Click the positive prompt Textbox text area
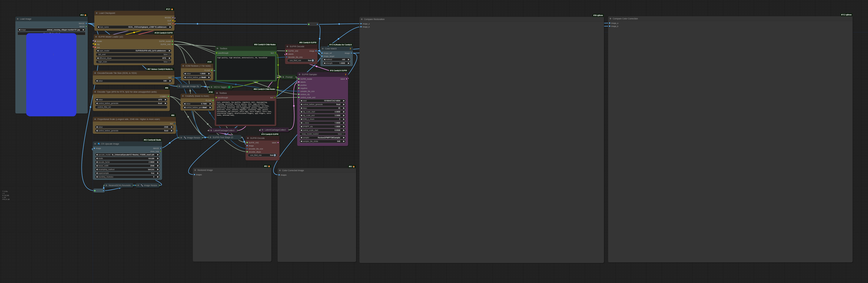The image size is (868, 283). point(246,68)
